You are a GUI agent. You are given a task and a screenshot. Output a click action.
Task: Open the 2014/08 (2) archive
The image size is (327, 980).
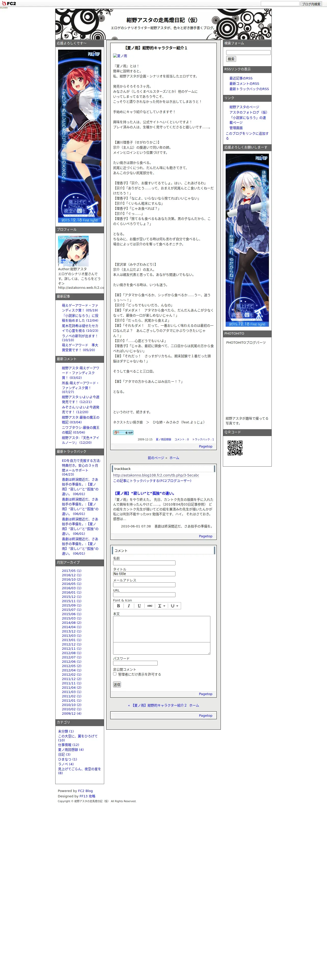(x=72, y=623)
